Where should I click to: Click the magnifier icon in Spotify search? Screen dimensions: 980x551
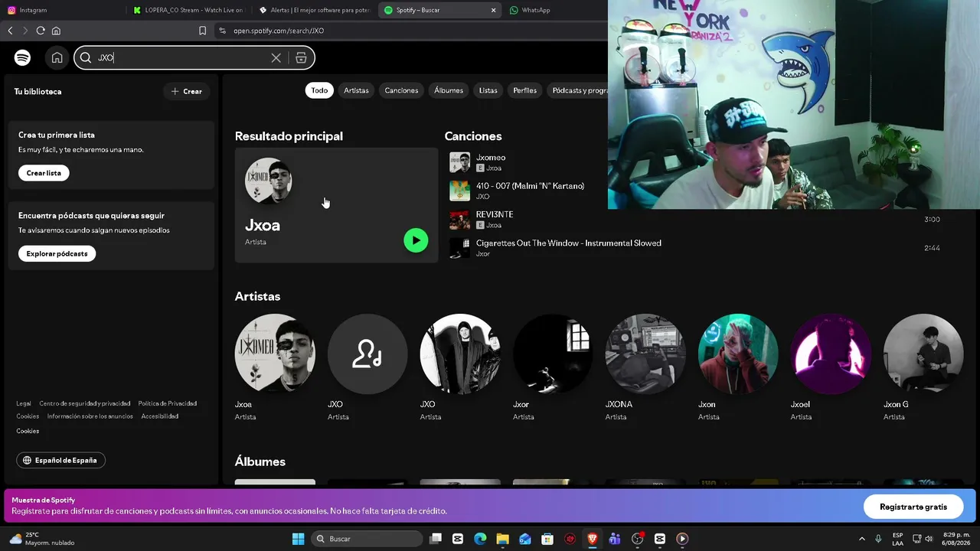(86, 57)
